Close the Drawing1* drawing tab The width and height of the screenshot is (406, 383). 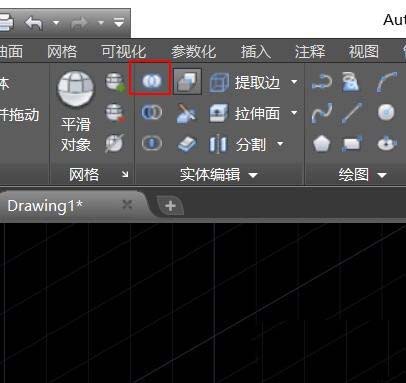click(x=127, y=205)
